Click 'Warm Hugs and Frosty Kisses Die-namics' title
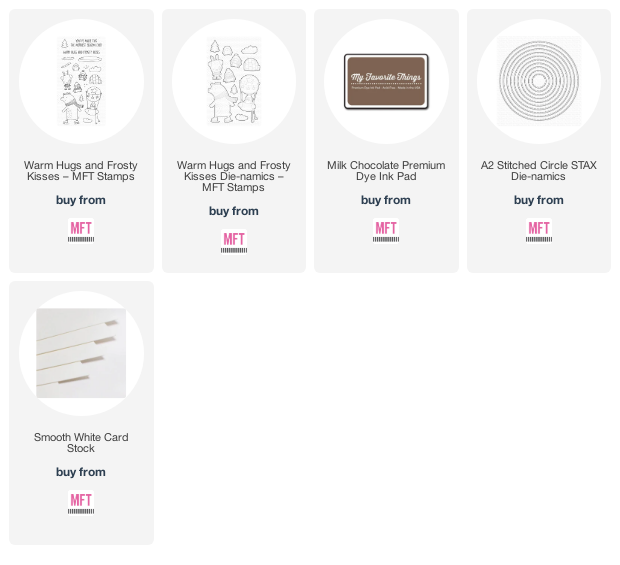This screenshot has height=565, width=620. coord(234,176)
